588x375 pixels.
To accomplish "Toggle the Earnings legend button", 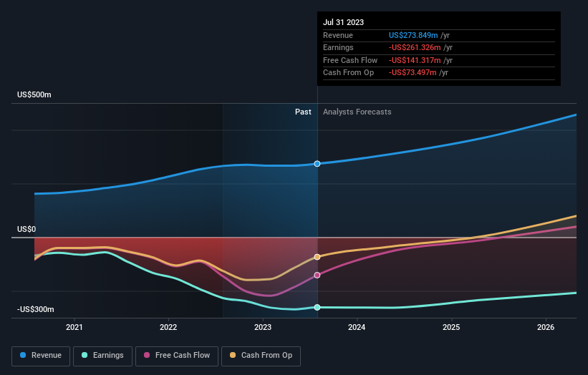I will coord(102,356).
